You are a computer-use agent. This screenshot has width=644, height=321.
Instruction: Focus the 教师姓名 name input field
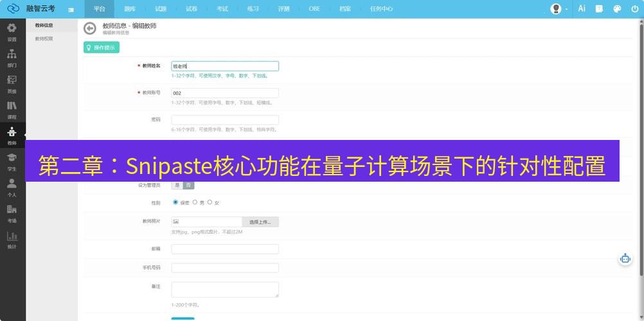coord(225,66)
